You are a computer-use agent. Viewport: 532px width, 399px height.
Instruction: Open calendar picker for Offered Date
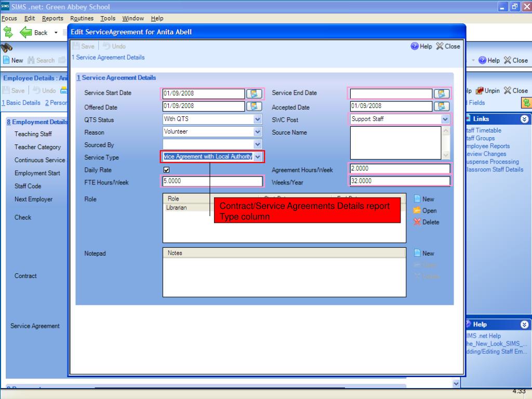(x=254, y=106)
